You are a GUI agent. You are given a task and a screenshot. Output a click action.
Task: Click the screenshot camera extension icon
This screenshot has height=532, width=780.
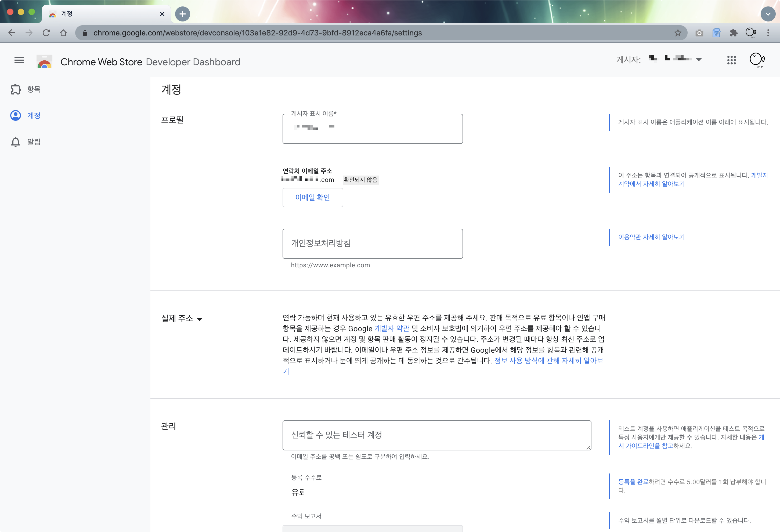699,33
